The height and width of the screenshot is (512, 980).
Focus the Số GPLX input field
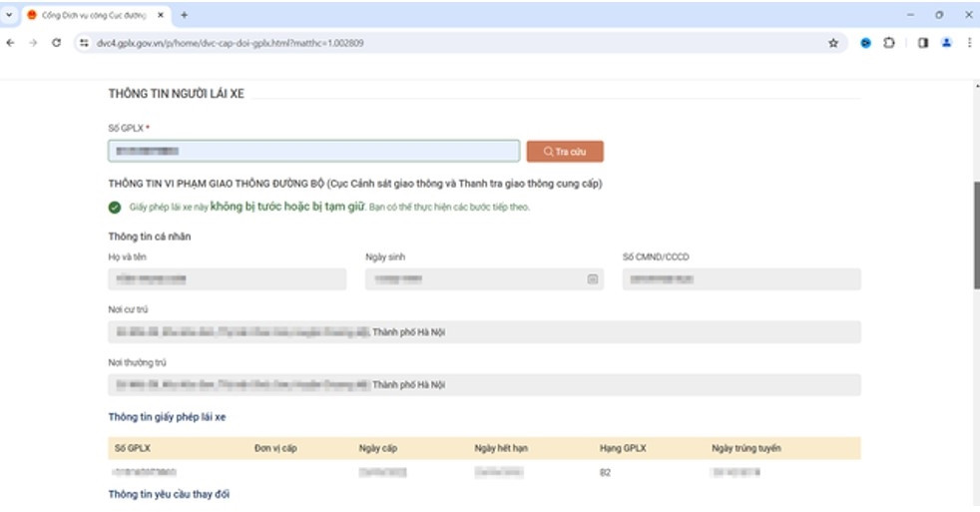click(x=313, y=151)
